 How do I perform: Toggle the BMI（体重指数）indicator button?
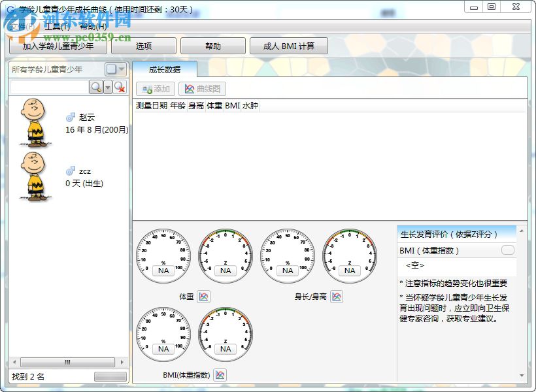pos(508,250)
